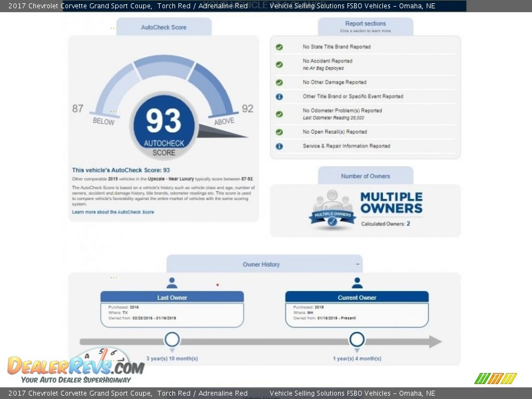The width and height of the screenshot is (532, 399).
Task: Click green check beside No Open Recall(s)
Action: 279,132
